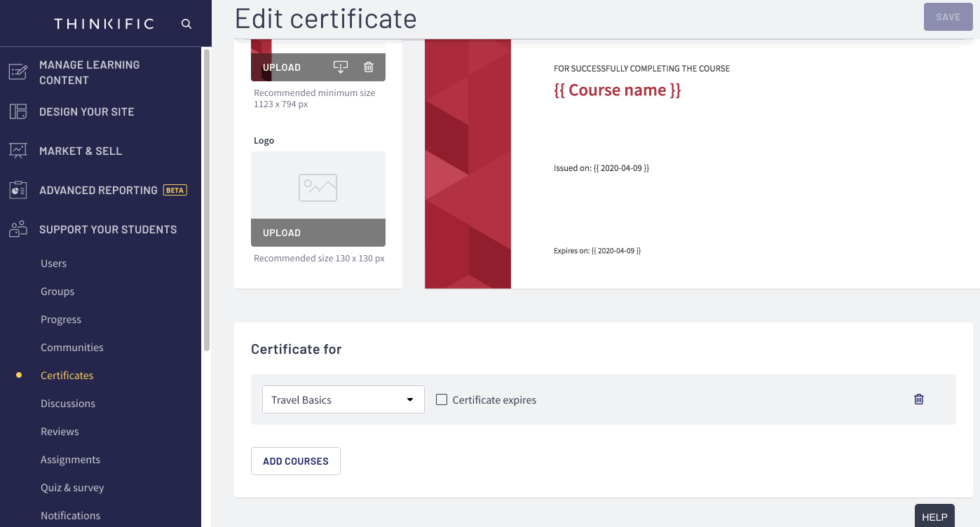This screenshot has height=527, width=980.
Task: Click the Manage Learning Content pencil icon
Action: (18, 71)
